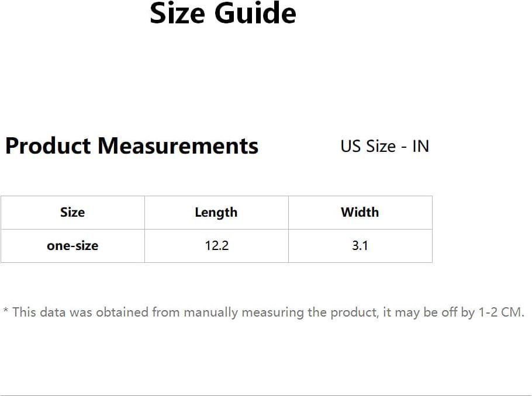This screenshot has height=396, width=532.
Task: Click the 12.2 length value cell
Action: pos(216,245)
